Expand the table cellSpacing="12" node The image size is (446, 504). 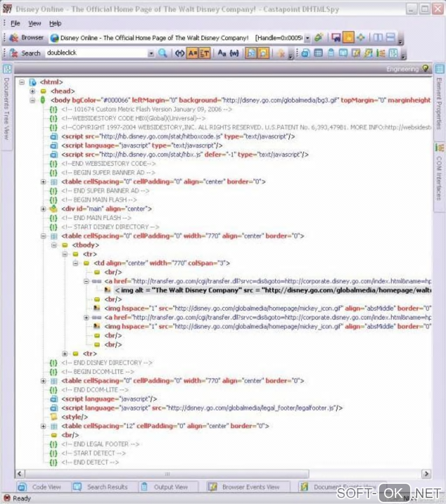coord(43,426)
